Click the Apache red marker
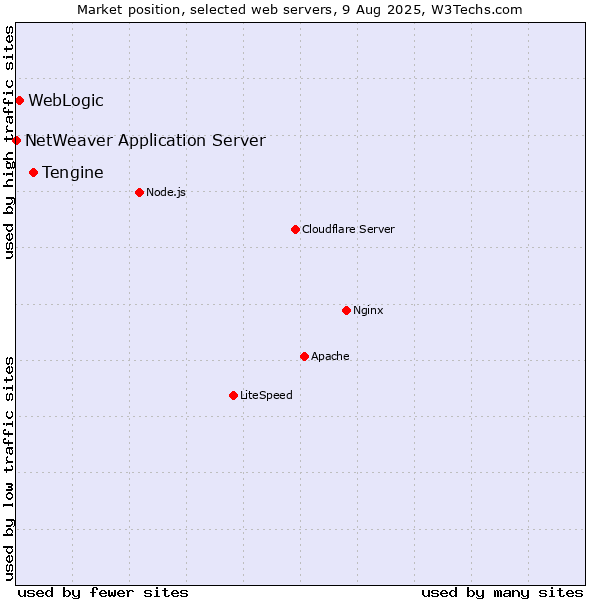Viewport: 600px width, 600px height. coord(305,357)
